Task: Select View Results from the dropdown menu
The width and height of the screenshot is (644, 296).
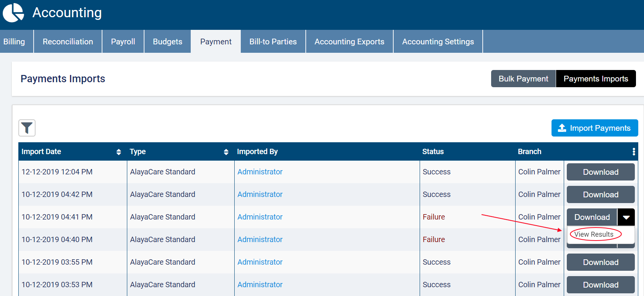Action: point(594,234)
